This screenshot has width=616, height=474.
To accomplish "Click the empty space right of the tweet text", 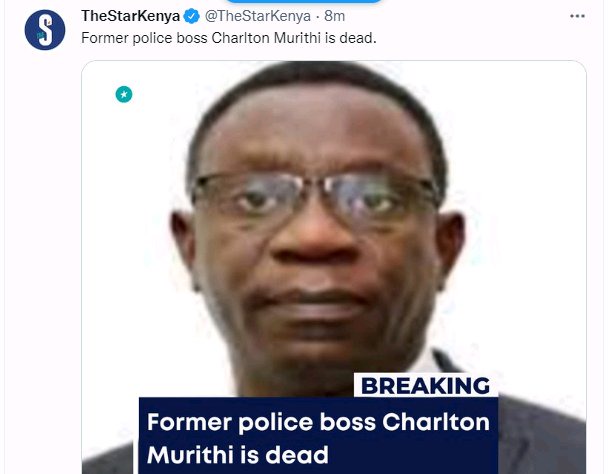I will [x=479, y=38].
